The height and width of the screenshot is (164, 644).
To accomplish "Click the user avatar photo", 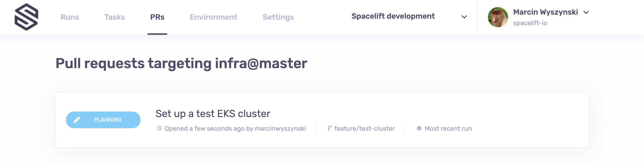I will click(498, 17).
